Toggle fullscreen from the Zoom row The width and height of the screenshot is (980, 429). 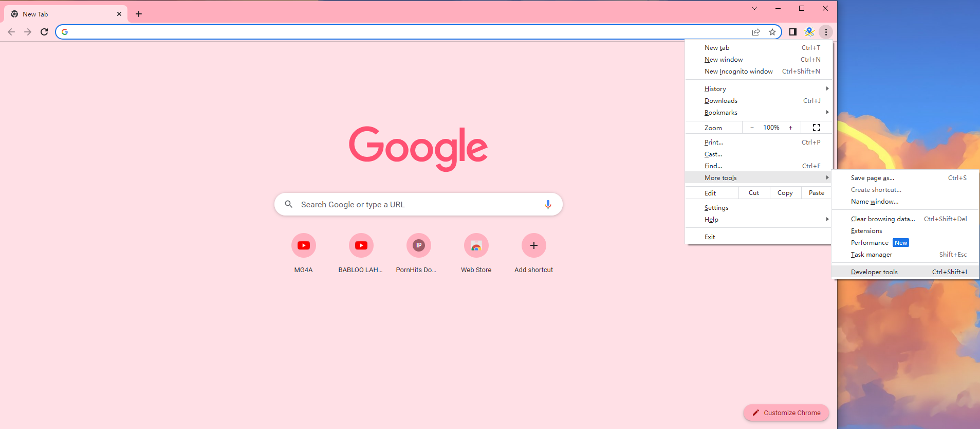pos(817,128)
